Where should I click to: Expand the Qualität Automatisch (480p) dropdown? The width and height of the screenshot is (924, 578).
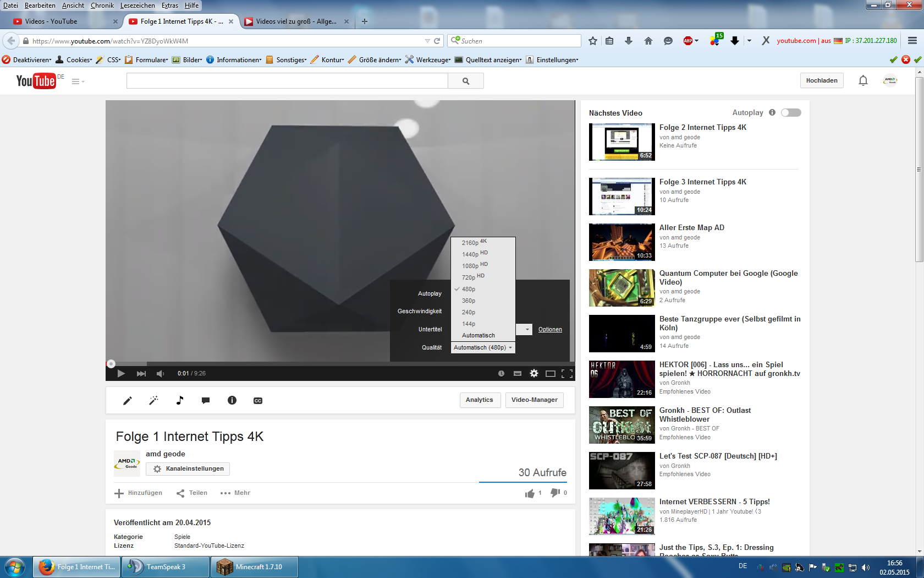click(x=483, y=347)
